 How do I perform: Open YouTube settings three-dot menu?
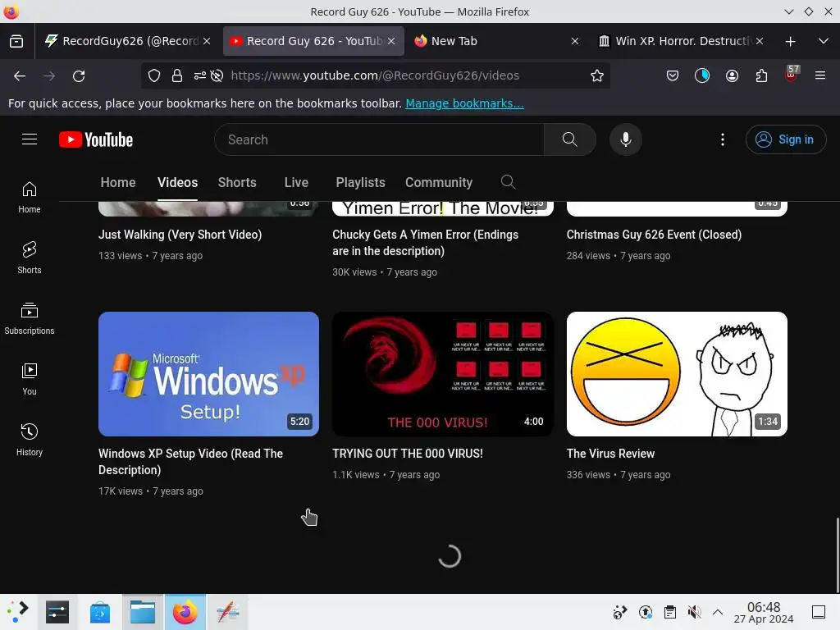pyautogui.click(x=723, y=139)
